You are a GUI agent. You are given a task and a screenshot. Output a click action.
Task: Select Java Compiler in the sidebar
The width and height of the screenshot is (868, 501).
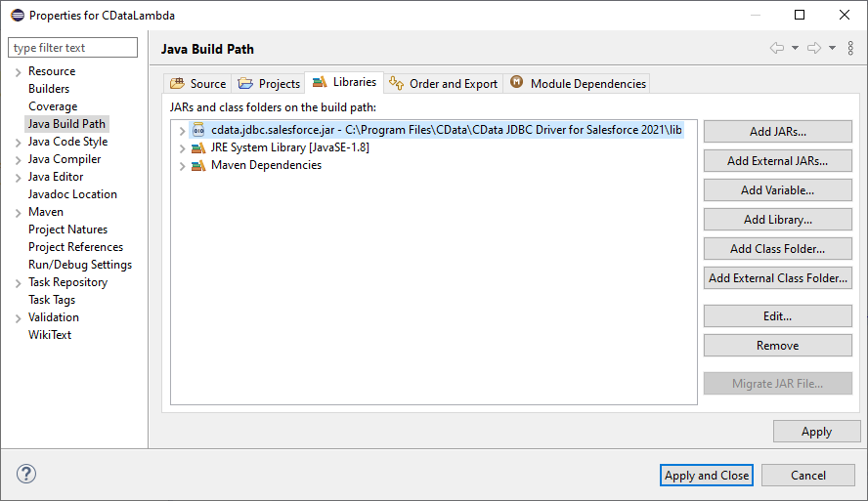[x=65, y=159]
